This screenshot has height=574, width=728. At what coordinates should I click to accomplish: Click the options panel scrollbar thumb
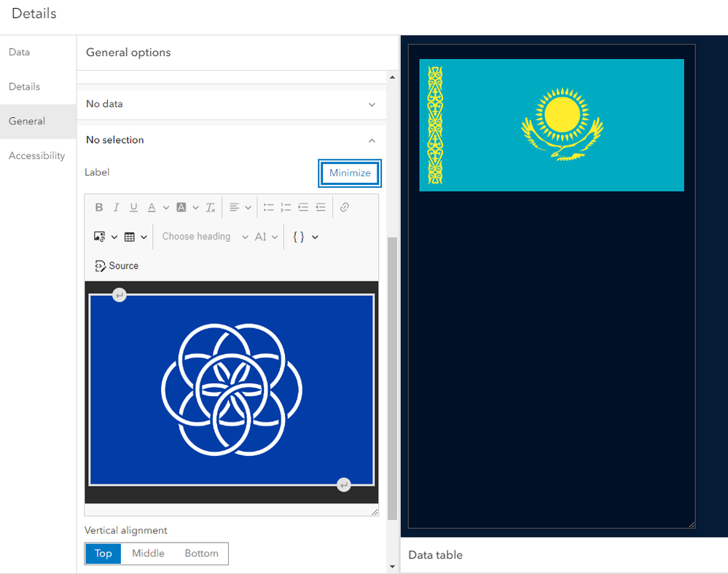tap(392, 378)
